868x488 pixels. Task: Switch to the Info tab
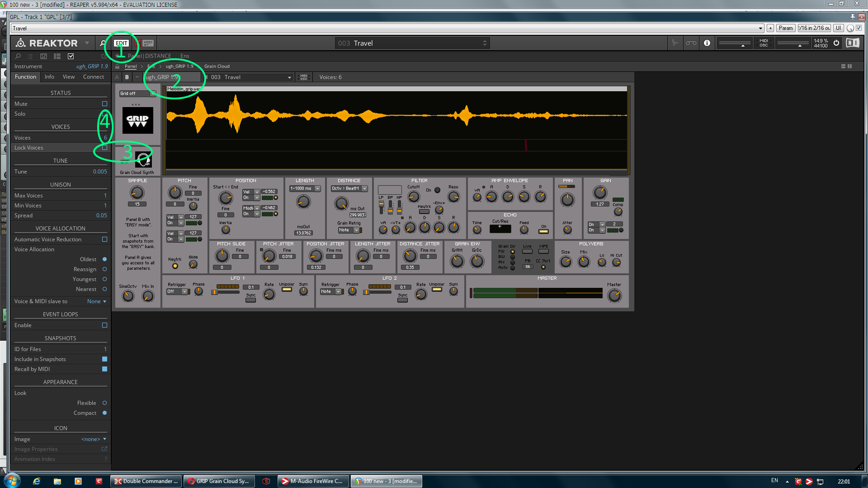tap(49, 77)
